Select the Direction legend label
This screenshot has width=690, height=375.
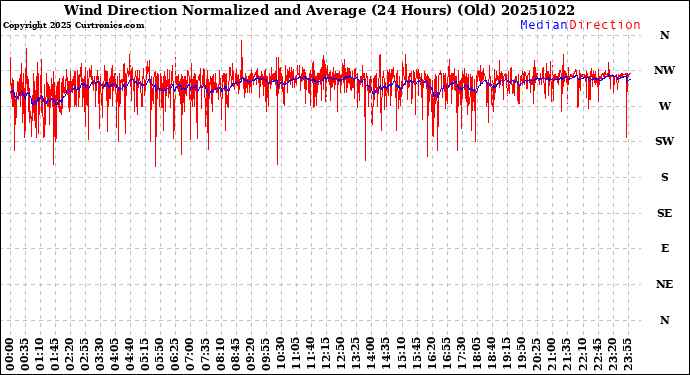point(605,25)
